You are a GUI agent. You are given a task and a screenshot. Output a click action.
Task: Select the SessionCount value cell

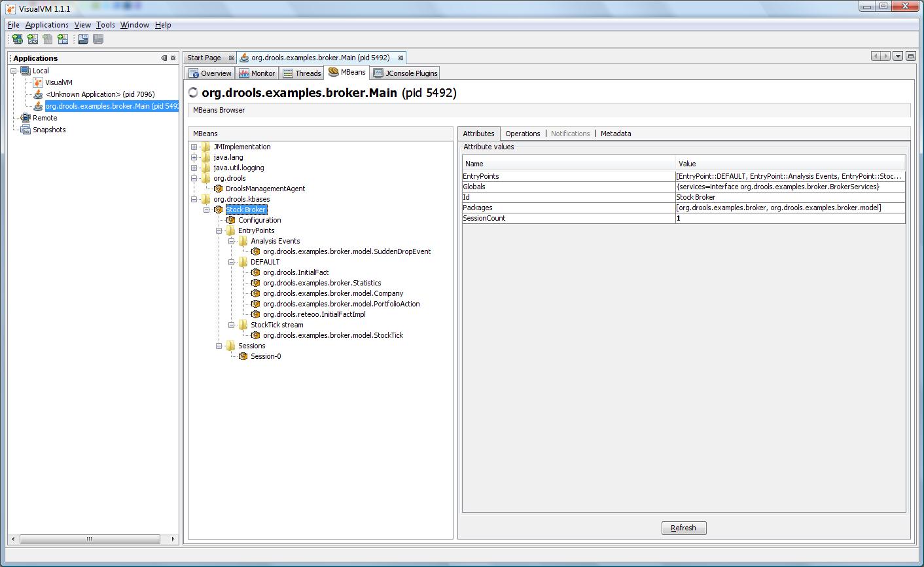click(x=791, y=218)
